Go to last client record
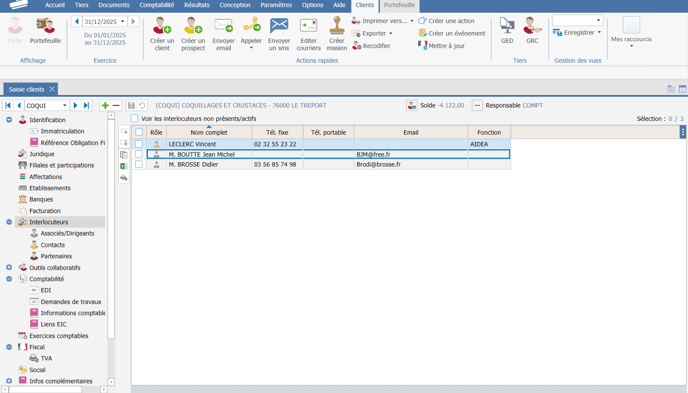The image size is (688, 393). click(86, 105)
